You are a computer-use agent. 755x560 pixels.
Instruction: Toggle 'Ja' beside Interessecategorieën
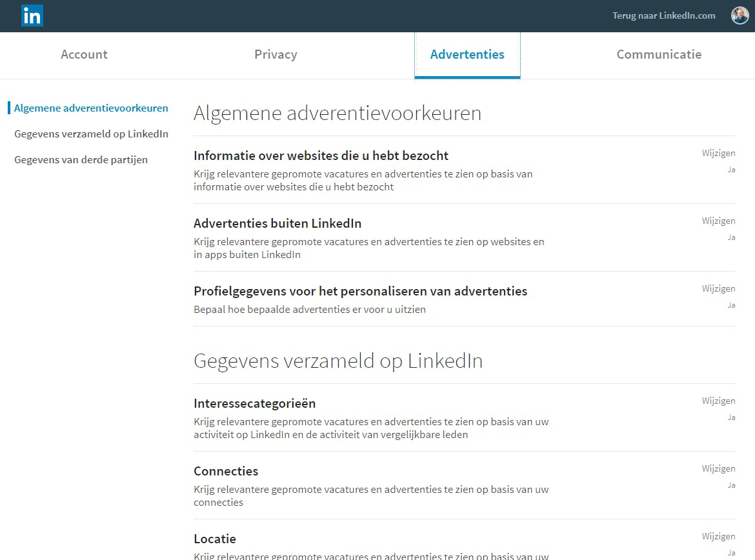coord(731,417)
